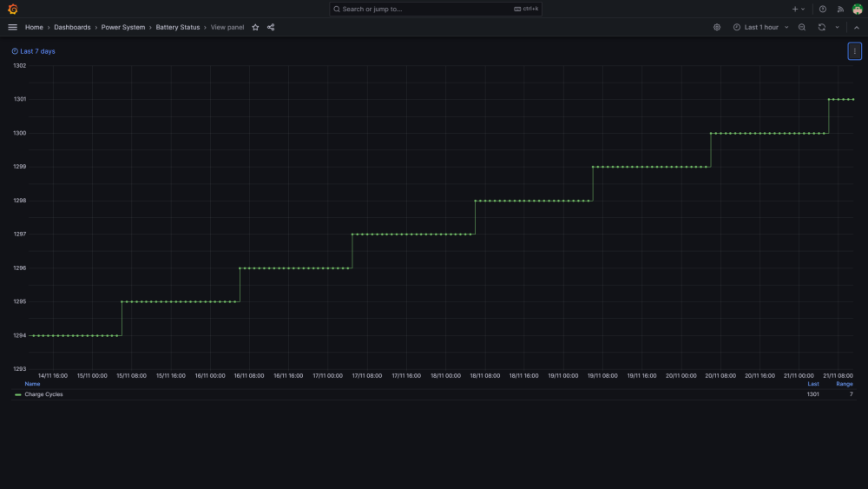Open the Battery Status breadcrumb link
The image size is (868, 489).
(178, 27)
